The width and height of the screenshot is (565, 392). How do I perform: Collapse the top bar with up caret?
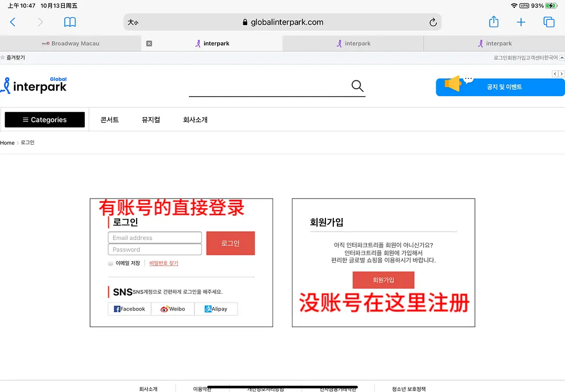[x=562, y=57]
